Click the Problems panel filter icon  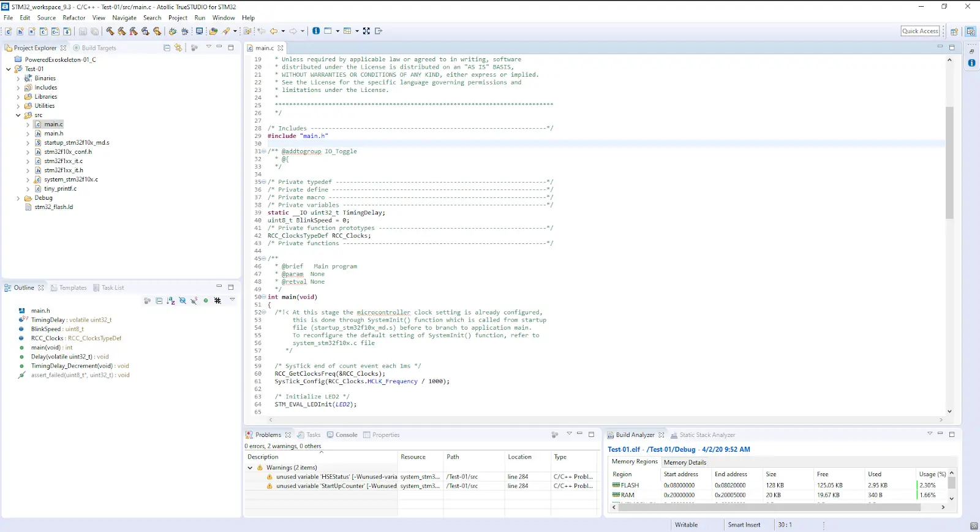(554, 435)
